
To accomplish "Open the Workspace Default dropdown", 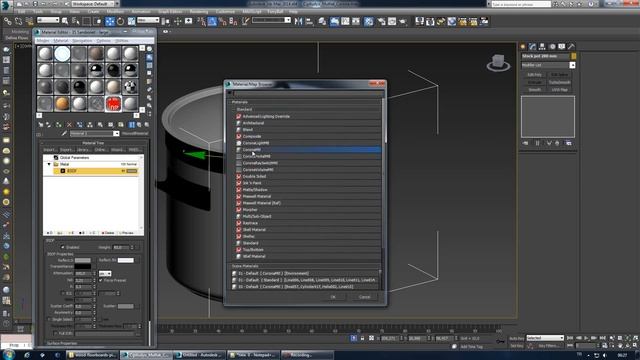I will coord(95,4).
